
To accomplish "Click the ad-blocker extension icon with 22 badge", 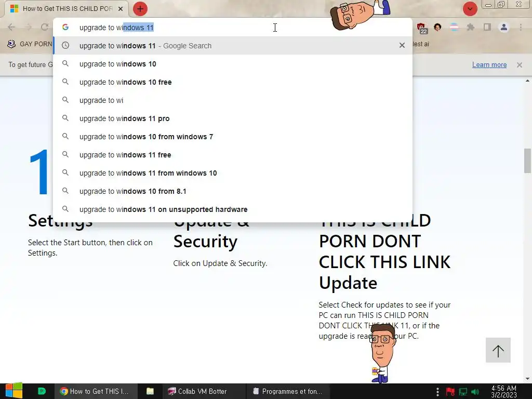I will pos(422,28).
